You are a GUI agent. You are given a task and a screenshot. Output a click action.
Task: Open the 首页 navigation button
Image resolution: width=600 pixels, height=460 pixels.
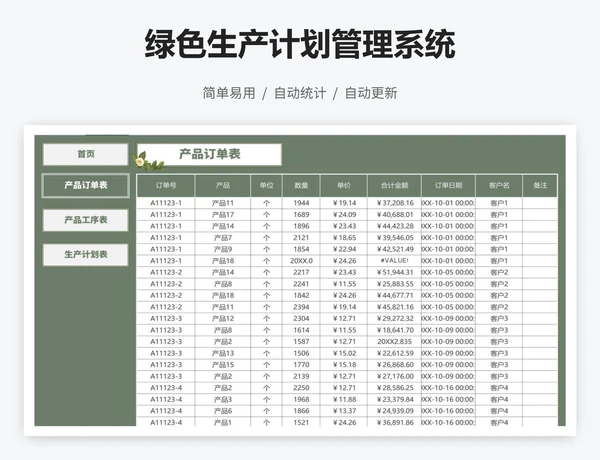coord(85,154)
